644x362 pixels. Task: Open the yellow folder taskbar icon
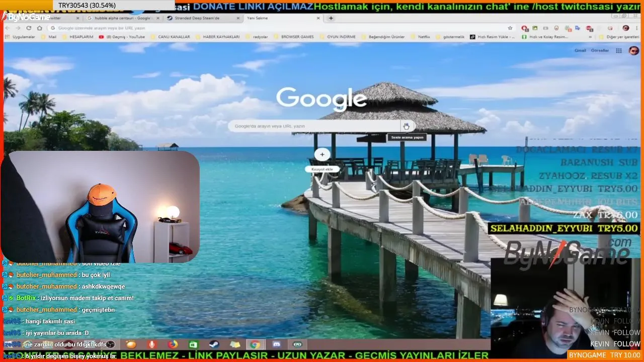coord(235,344)
